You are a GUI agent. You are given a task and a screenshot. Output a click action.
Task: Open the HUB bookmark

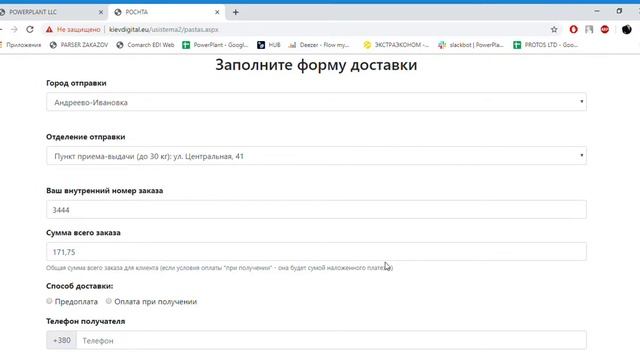point(269,45)
